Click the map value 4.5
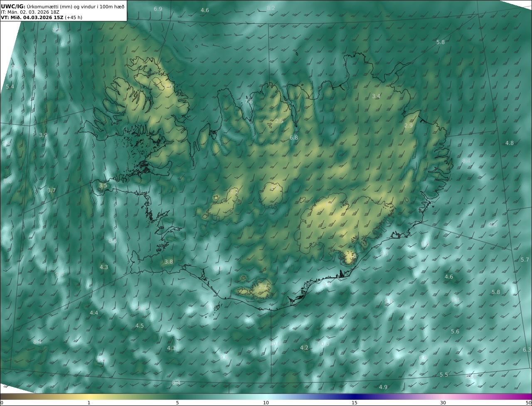This screenshot has height=406, width=532. coord(139,325)
